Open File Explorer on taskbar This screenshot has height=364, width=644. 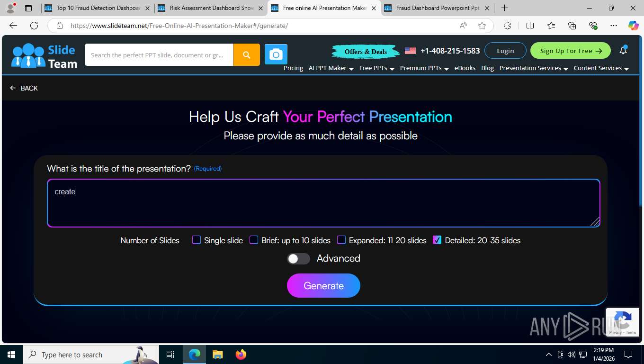(x=217, y=355)
